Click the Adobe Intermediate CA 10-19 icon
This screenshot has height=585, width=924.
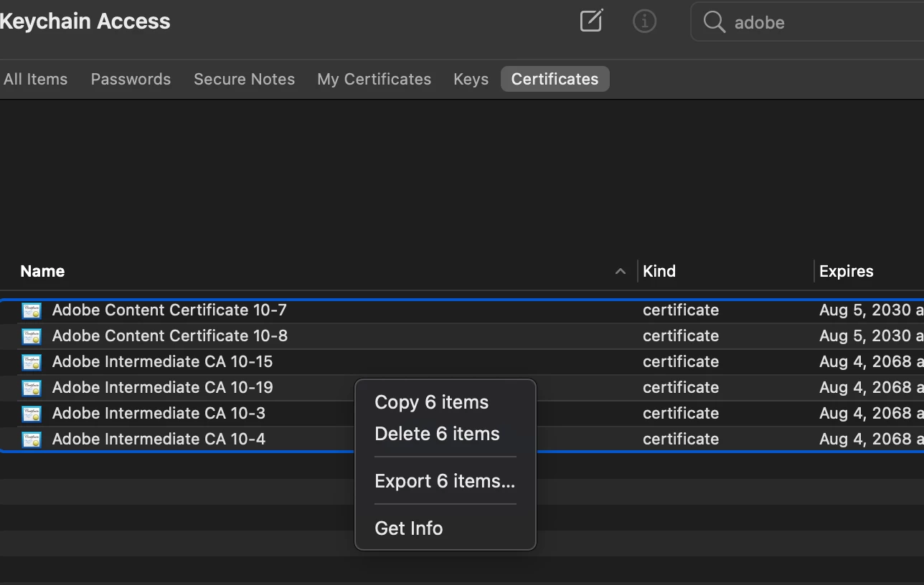coord(32,388)
